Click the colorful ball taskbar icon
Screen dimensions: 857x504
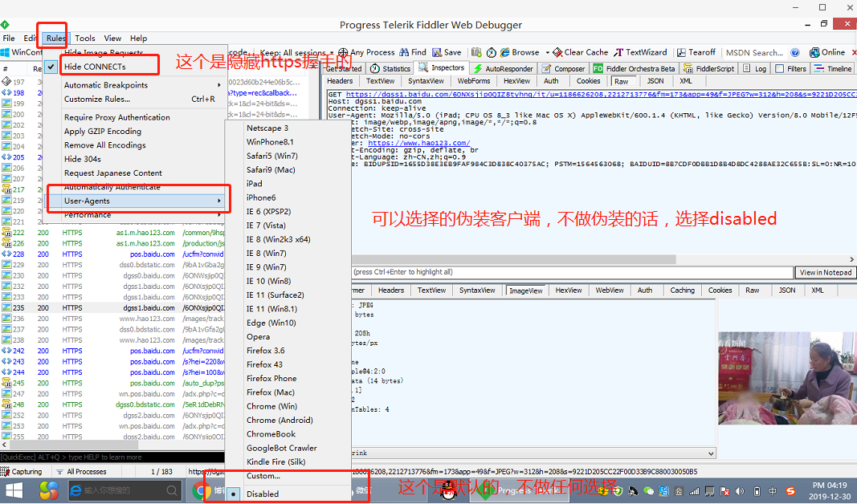point(49,491)
